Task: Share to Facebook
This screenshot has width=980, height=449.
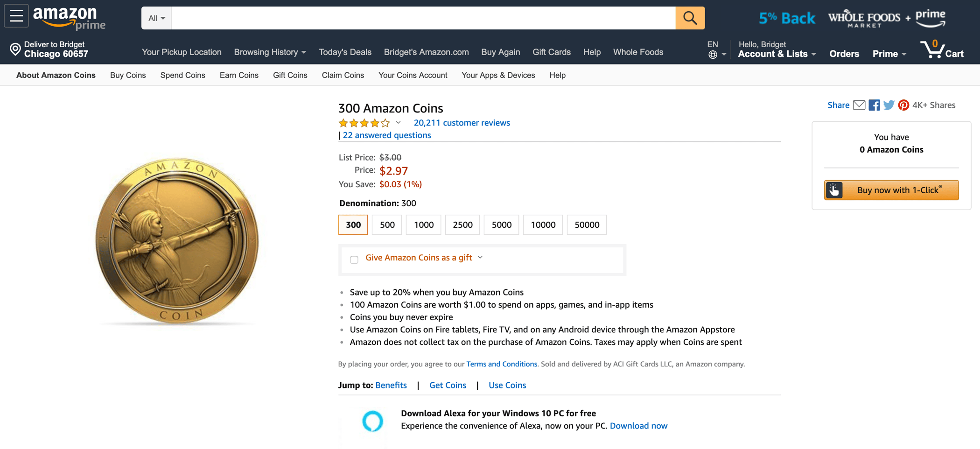Action: pos(874,105)
